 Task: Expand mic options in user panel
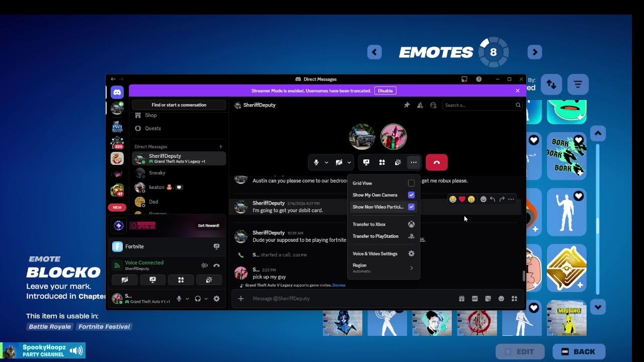pos(187,299)
